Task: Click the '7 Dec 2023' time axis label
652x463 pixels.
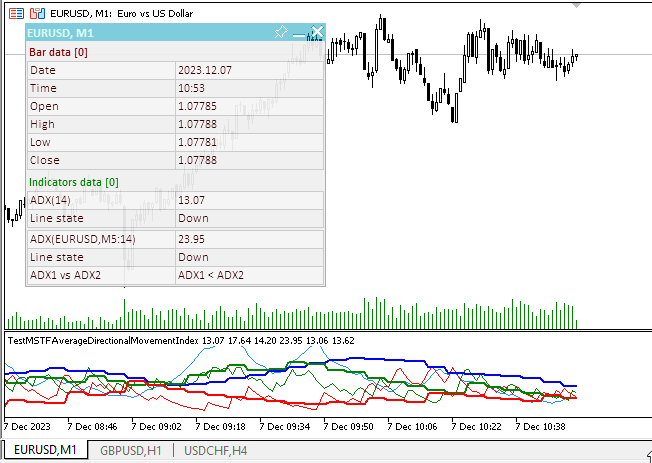Action: tap(27, 426)
